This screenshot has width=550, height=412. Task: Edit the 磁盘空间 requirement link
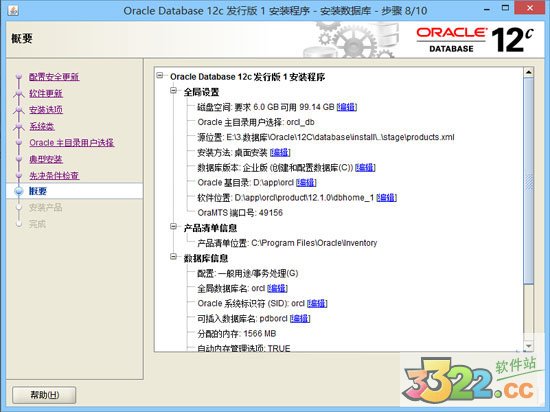pyautogui.click(x=347, y=107)
